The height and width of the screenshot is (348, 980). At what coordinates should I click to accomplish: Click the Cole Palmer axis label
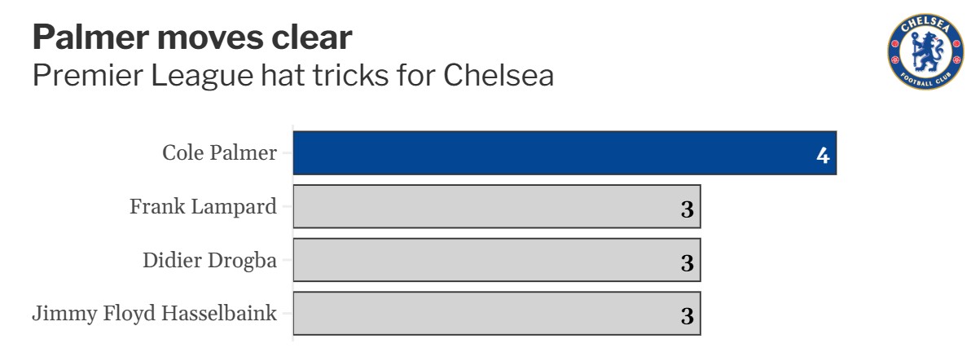(x=219, y=152)
